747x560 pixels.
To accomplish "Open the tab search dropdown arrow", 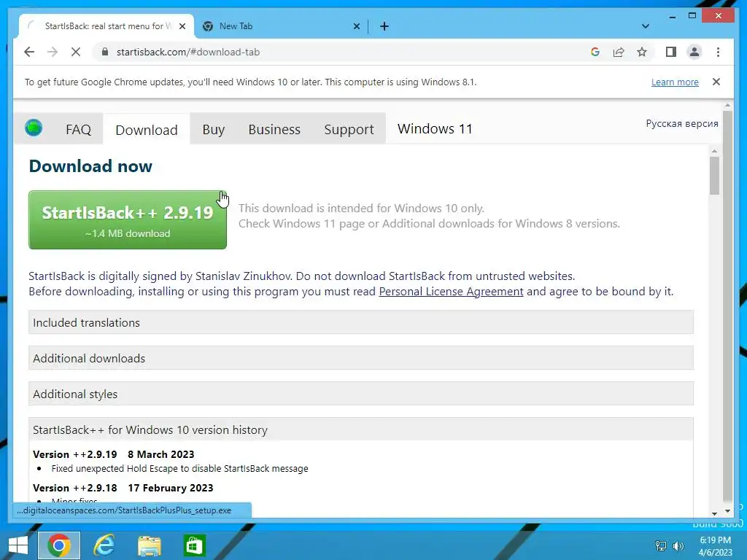I will tap(646, 26).
